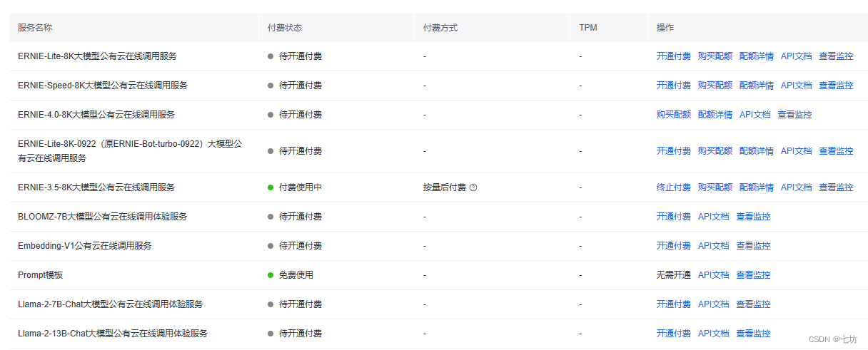The height and width of the screenshot is (350, 868).
Task: Click 开通付费 for ERNIE-Lite-8K-0922 service
Action: point(674,151)
